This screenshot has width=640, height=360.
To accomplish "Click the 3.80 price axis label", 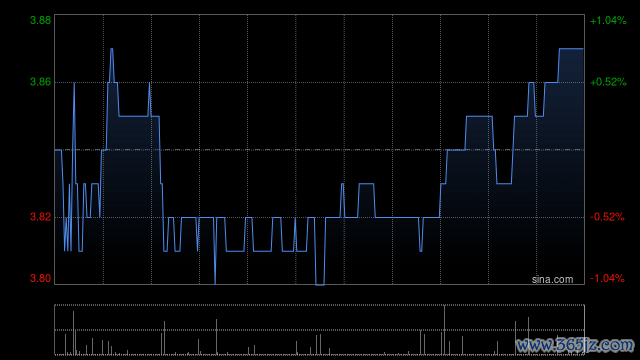I will pos(40,278).
